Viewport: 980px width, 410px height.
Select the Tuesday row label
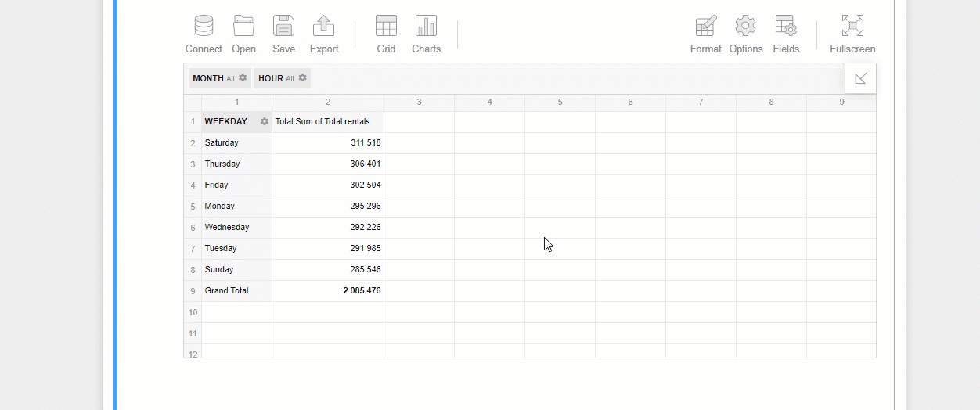pos(236,249)
